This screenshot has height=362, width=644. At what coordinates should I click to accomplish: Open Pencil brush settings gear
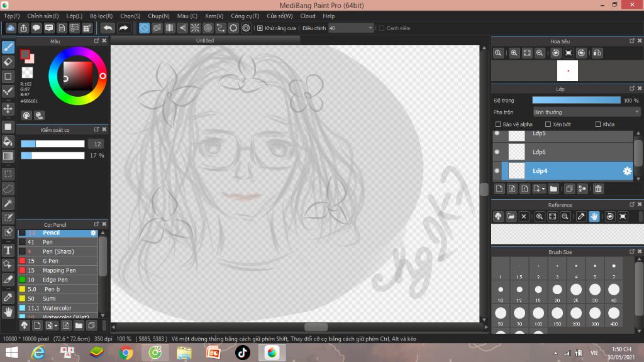(93, 233)
